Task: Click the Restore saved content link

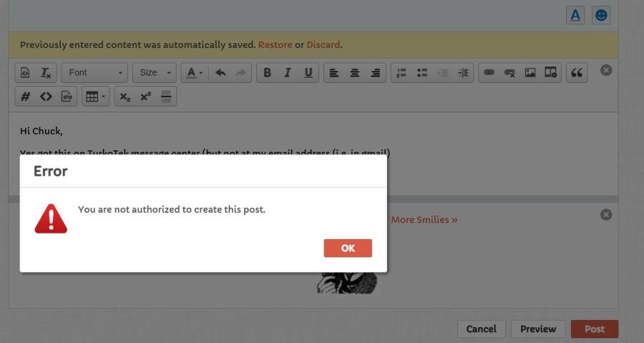Action: point(275,44)
